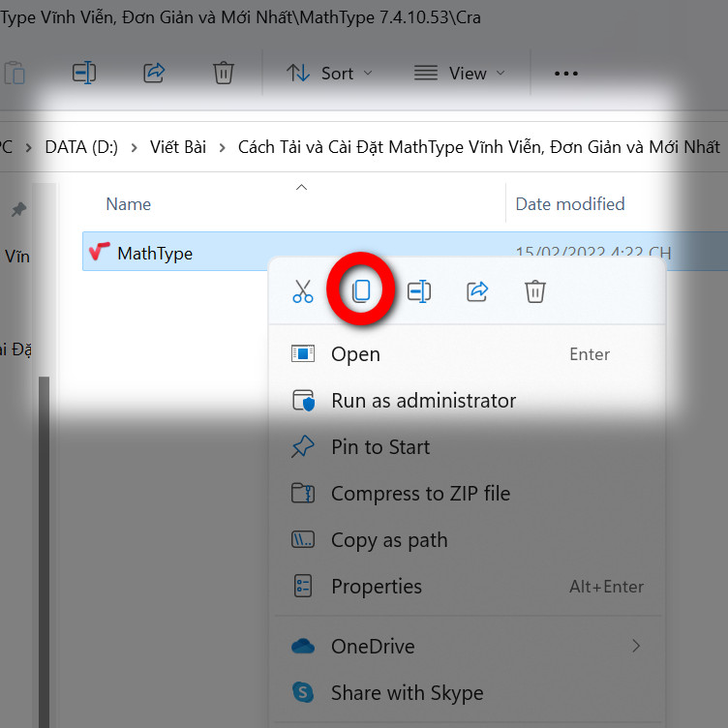Choose Run as administrator
Image resolution: width=728 pixels, height=728 pixels.
467,400
